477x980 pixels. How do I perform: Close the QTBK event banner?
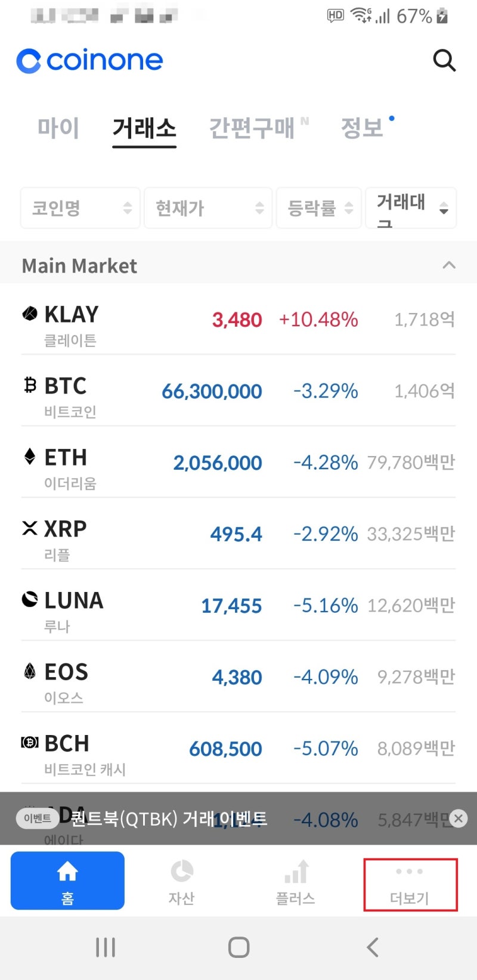[458, 818]
